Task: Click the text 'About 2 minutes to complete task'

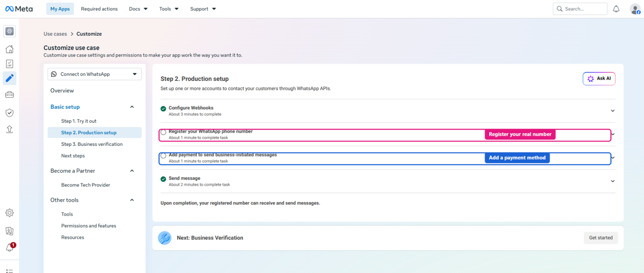Action: click(199, 185)
